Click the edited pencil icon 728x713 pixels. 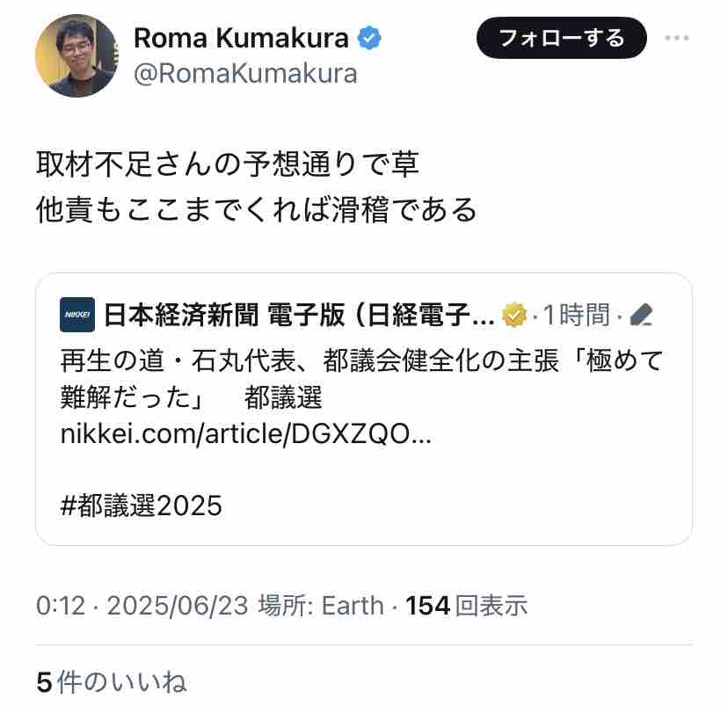[x=642, y=315]
